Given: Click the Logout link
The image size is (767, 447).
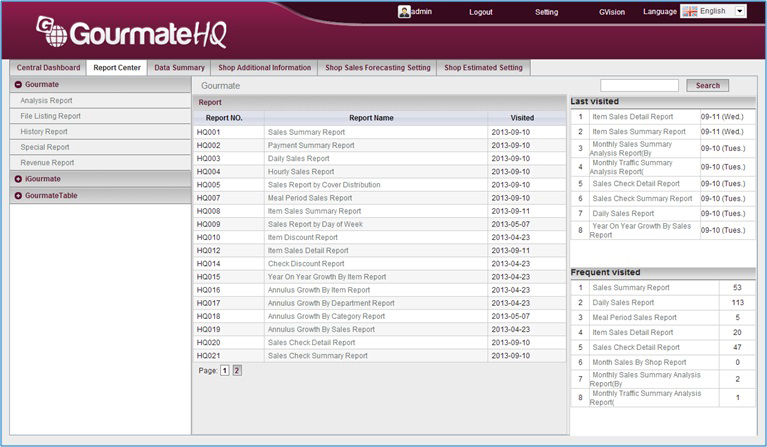Looking at the screenshot, I should 481,12.
